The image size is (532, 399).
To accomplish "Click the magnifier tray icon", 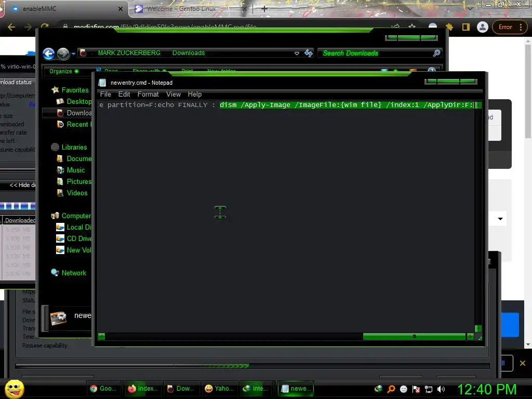I will (x=391, y=389).
